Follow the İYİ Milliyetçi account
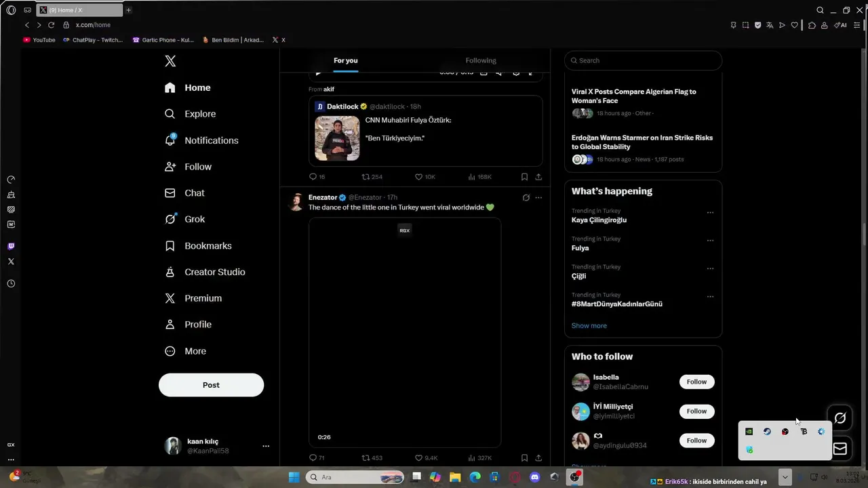Screen dimensions: 868x488 click(x=696, y=411)
